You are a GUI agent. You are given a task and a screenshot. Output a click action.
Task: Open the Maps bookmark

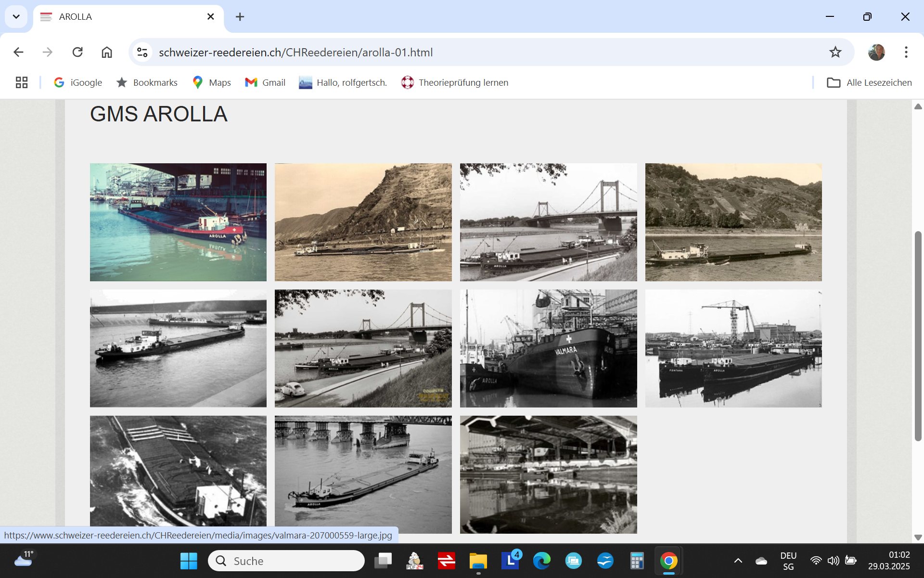(212, 82)
